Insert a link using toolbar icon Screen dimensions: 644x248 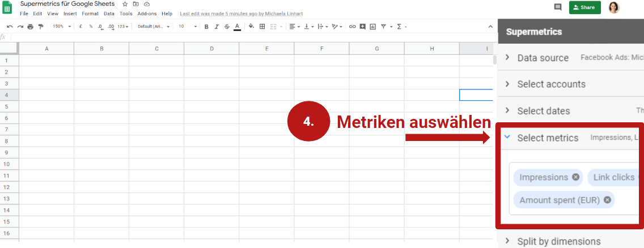tap(352, 27)
